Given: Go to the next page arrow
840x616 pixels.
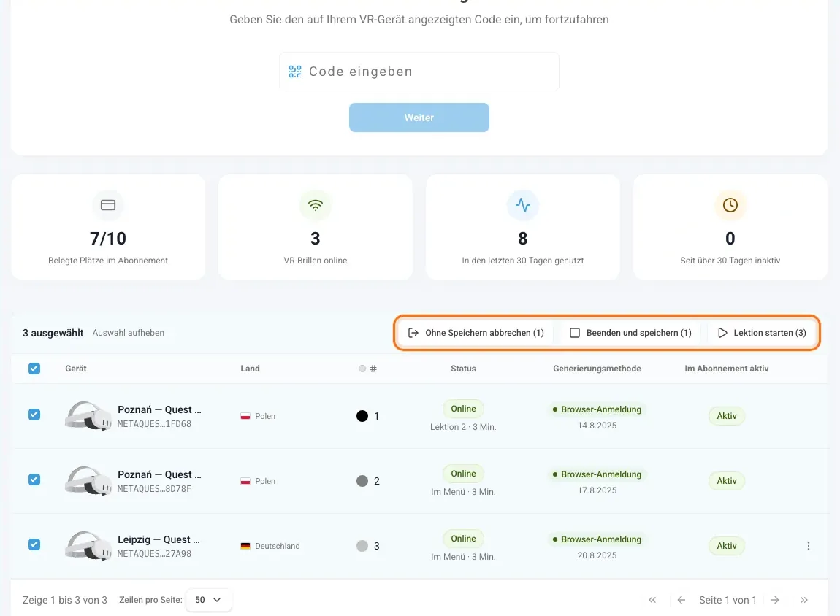Looking at the screenshot, I should (x=775, y=600).
